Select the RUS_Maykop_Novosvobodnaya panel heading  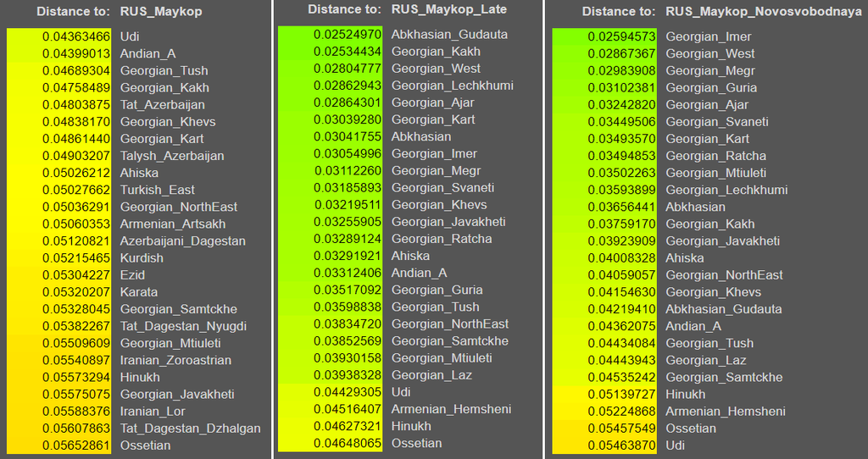(764, 12)
